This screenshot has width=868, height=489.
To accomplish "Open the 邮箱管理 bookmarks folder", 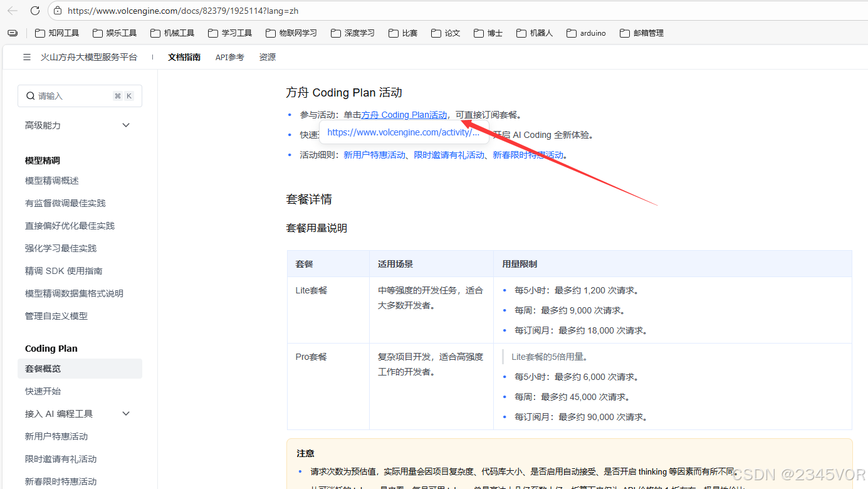I will pos(642,33).
